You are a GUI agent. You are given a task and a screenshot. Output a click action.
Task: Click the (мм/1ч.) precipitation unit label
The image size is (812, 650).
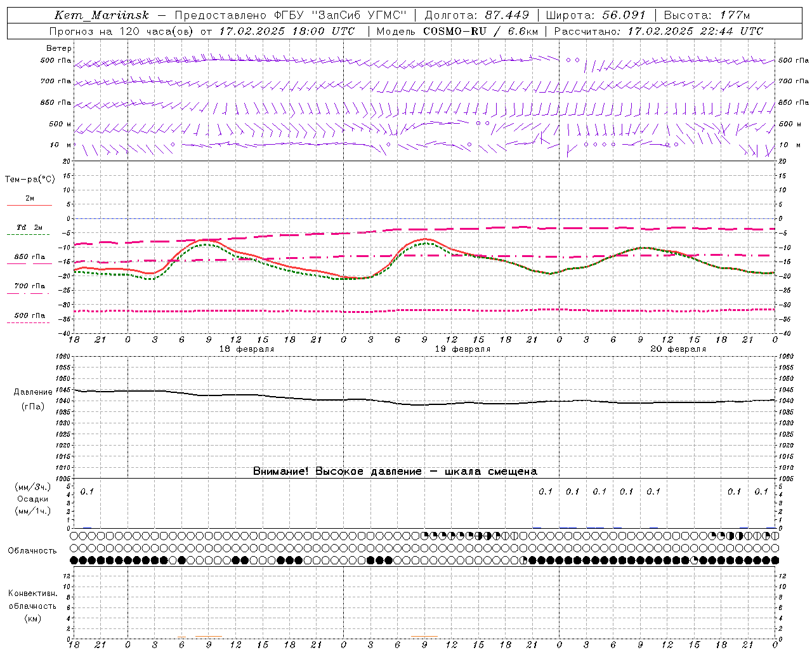click(33, 511)
